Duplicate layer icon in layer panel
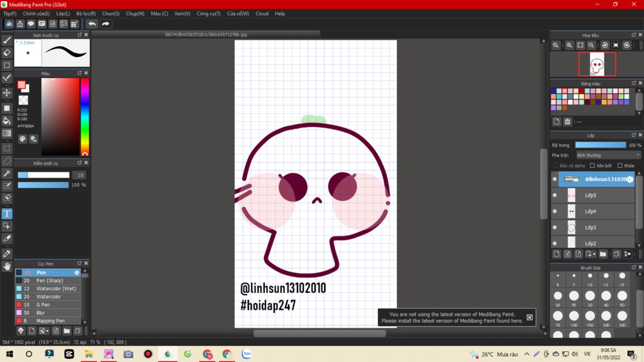The image size is (644, 362). click(616, 254)
